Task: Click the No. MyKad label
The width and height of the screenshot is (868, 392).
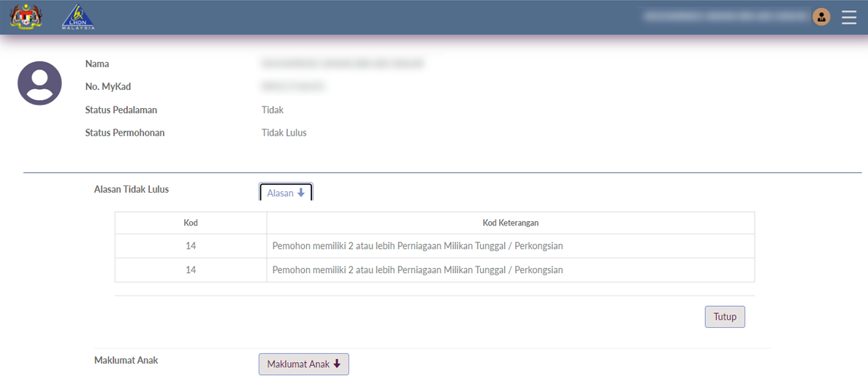Action: pyautogui.click(x=107, y=87)
